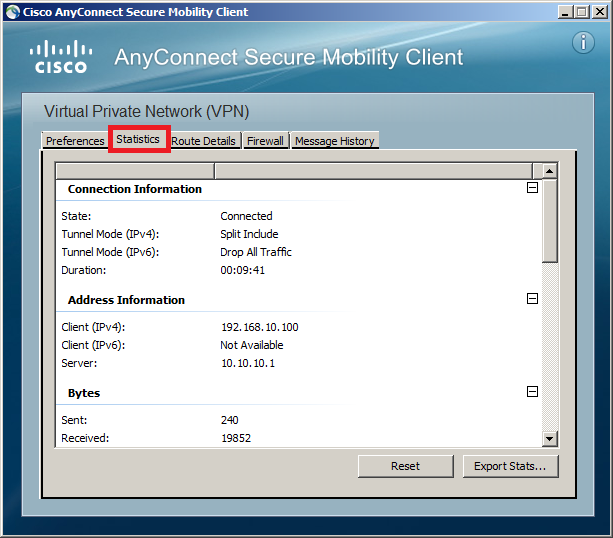Select the Statistics tab
The width and height of the screenshot is (613, 538).
point(138,139)
